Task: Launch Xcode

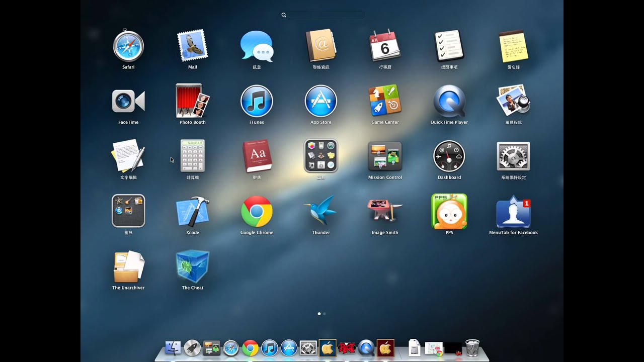Action: click(x=193, y=212)
